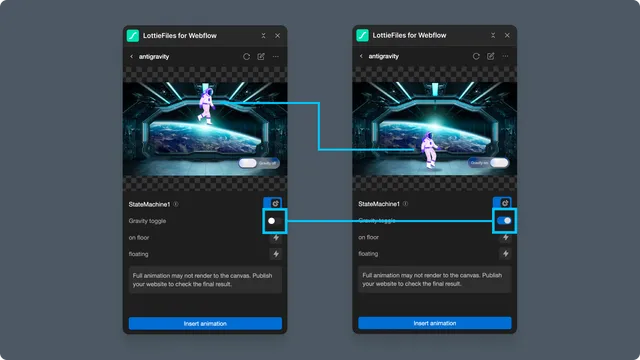The height and width of the screenshot is (360, 640).
Task: Fire the 'floating' trigger in left panel
Action: (276, 254)
